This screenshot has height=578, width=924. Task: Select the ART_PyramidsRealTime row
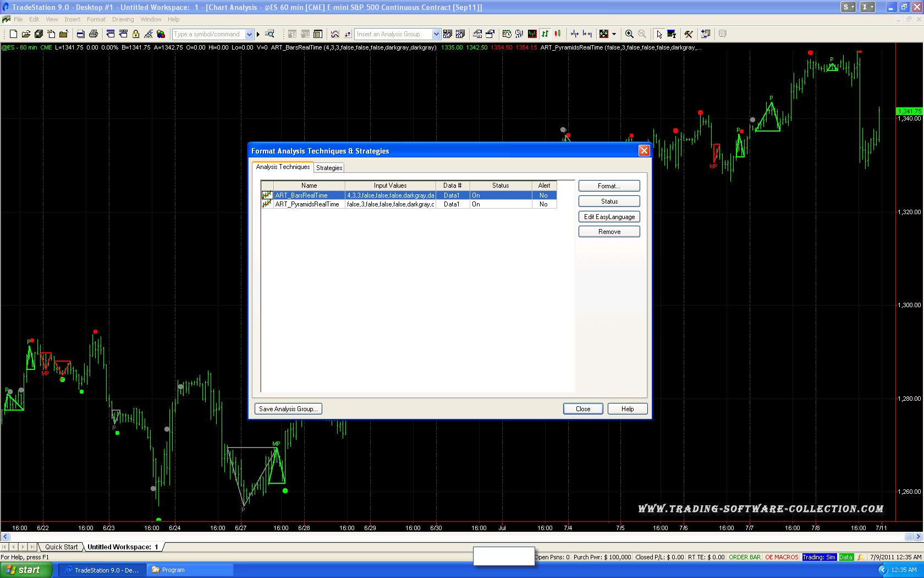pos(307,204)
